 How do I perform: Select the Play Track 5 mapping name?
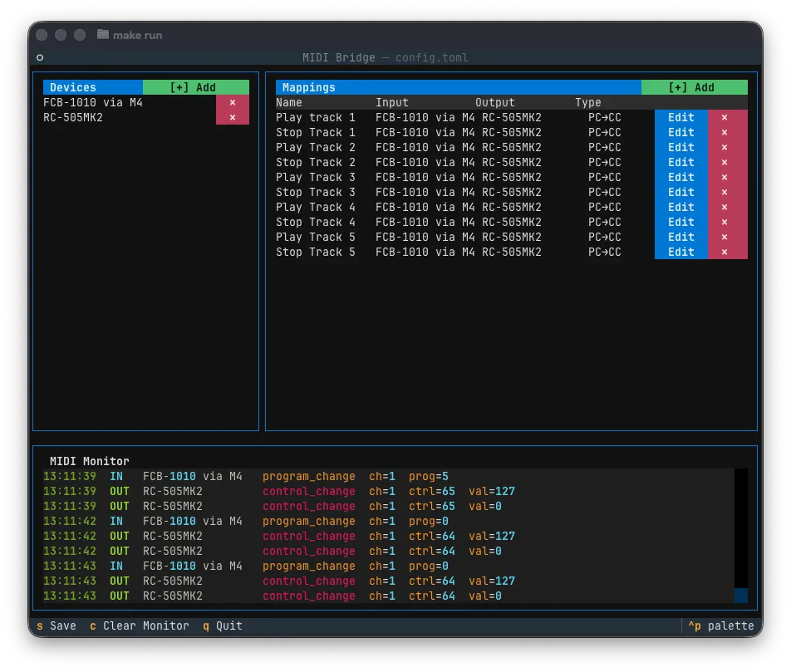click(x=315, y=237)
